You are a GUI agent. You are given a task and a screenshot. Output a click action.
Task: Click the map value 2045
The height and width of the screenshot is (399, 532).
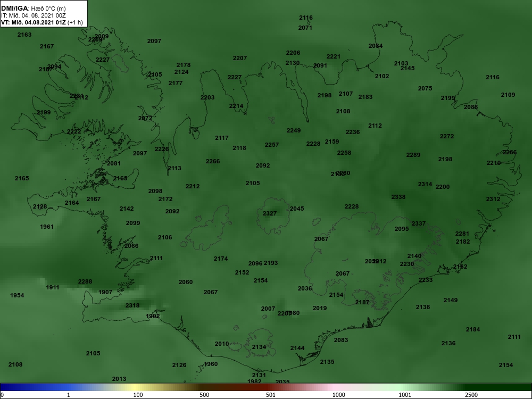tap(297, 209)
